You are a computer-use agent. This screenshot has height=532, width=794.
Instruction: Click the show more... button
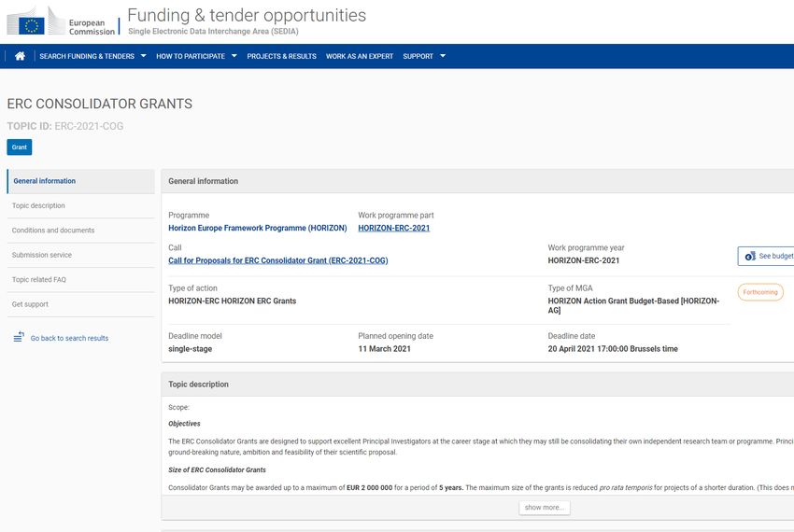pyautogui.click(x=545, y=507)
